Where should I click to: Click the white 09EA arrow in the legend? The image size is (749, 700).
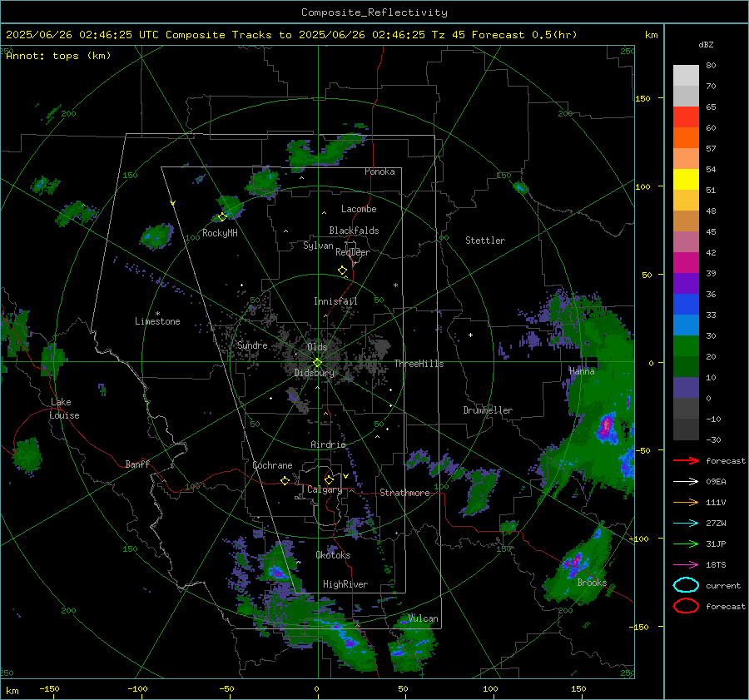(686, 482)
